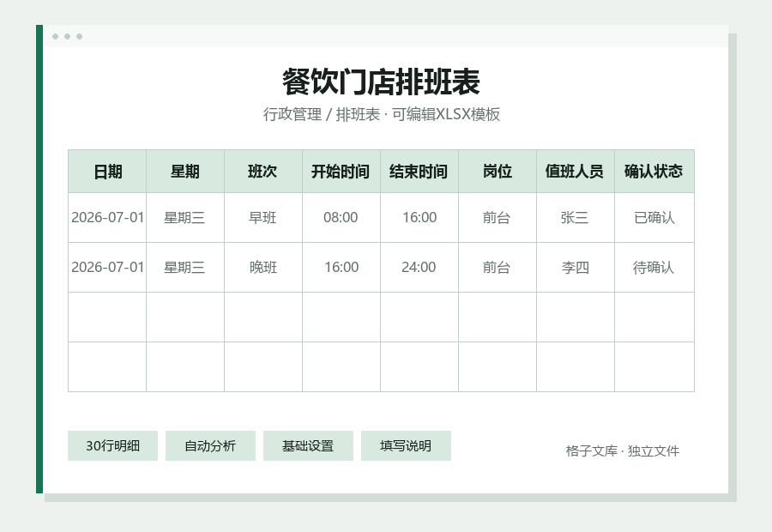This screenshot has height=532, width=772.
Task: Select the 岗位 column header
Action: pyautogui.click(x=498, y=172)
